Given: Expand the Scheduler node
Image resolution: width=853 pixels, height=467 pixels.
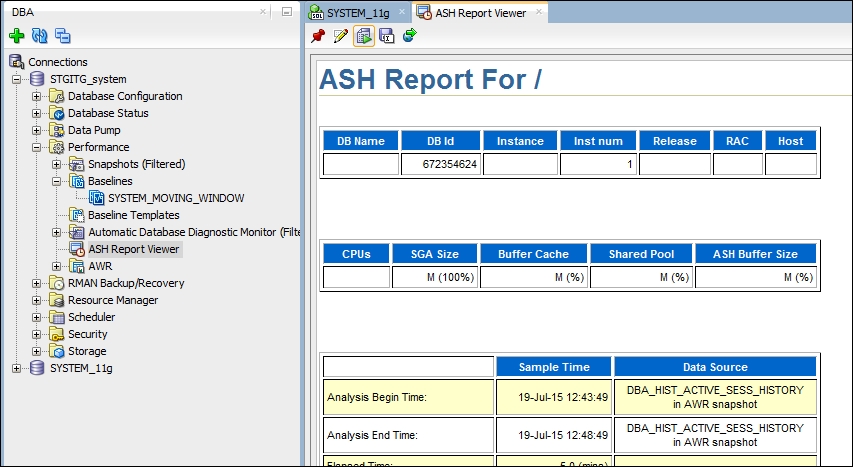Looking at the screenshot, I should 36,317.
